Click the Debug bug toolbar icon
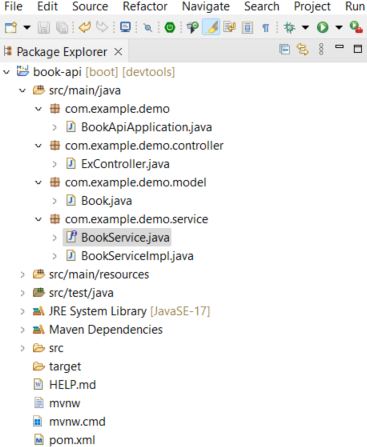The height and width of the screenshot is (447, 367). pyautogui.click(x=289, y=27)
